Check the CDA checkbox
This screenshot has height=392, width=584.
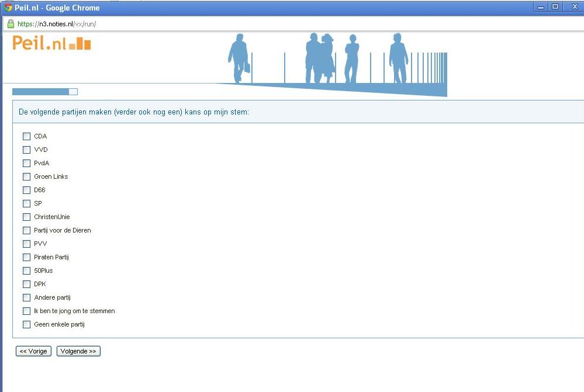(x=26, y=137)
